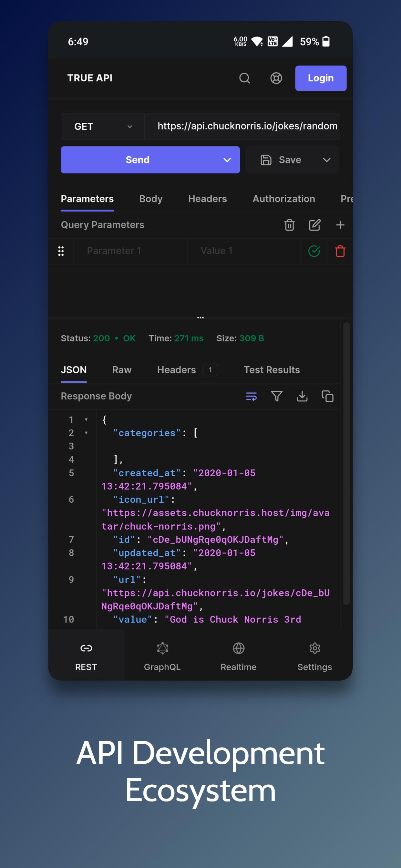Expand the Save options chevron
The width and height of the screenshot is (401, 868).
[x=326, y=160]
